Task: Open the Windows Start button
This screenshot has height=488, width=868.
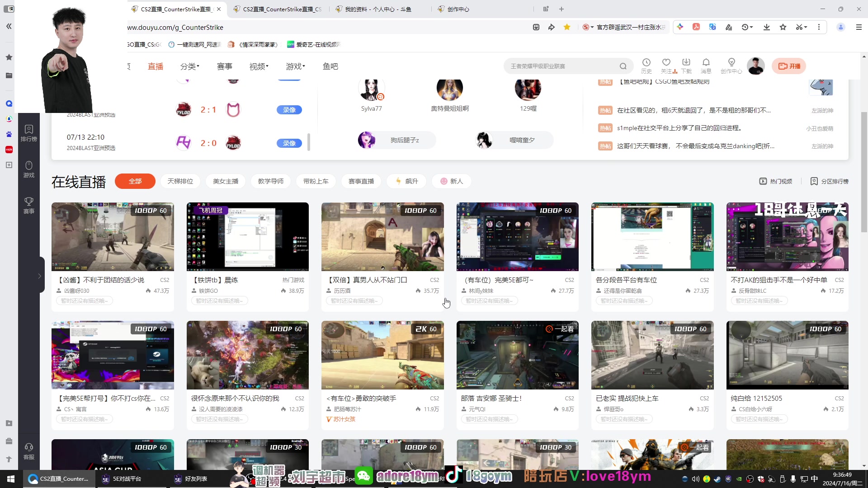Action: coord(11,479)
